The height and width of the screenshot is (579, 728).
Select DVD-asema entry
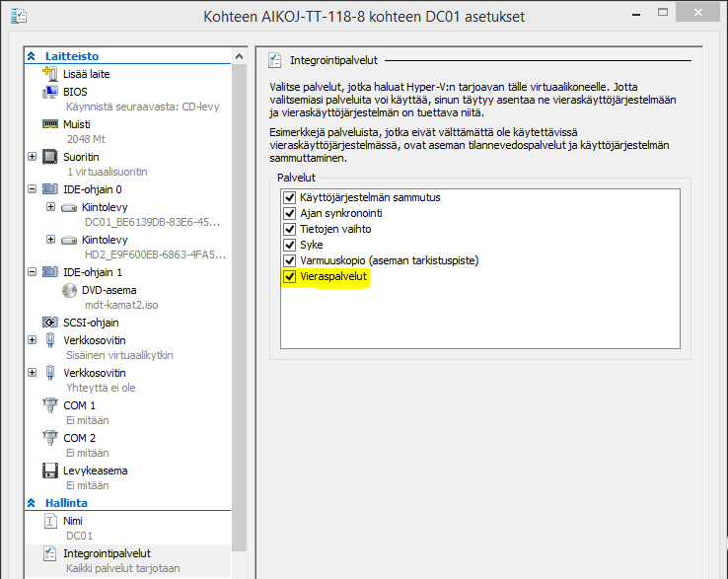point(109,290)
